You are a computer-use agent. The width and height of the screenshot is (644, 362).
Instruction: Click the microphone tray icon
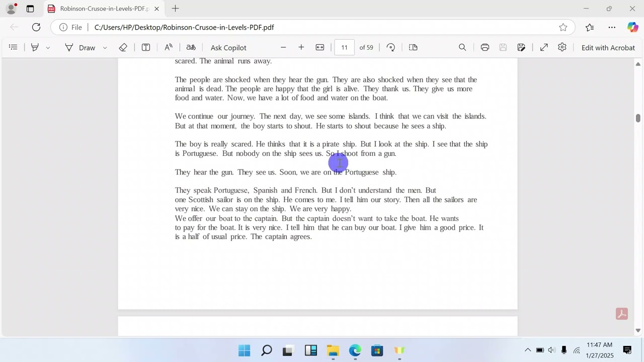(x=564, y=350)
